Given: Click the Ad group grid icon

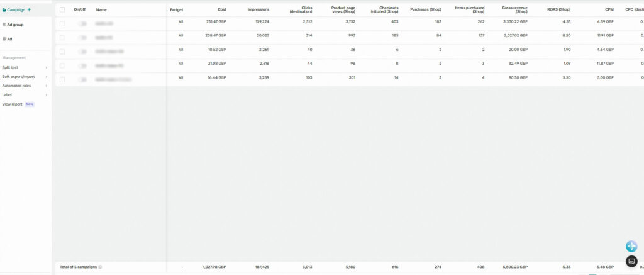Looking at the screenshot, I should (4, 25).
